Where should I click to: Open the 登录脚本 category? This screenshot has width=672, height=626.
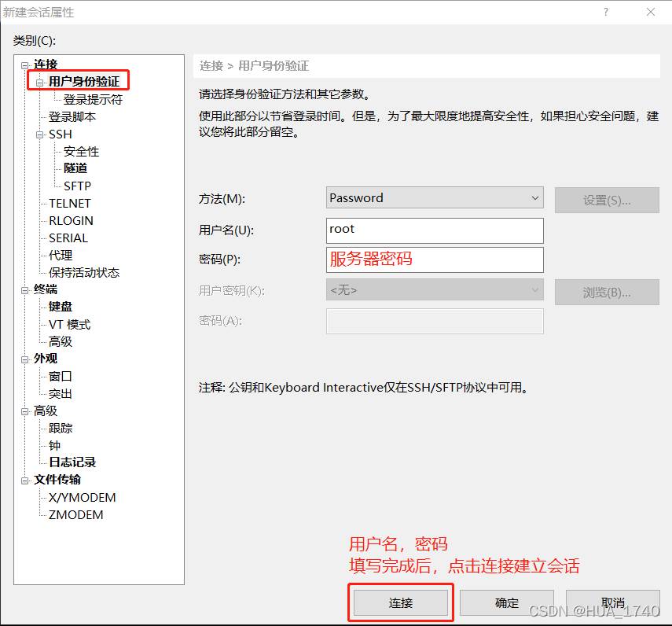click(72, 116)
